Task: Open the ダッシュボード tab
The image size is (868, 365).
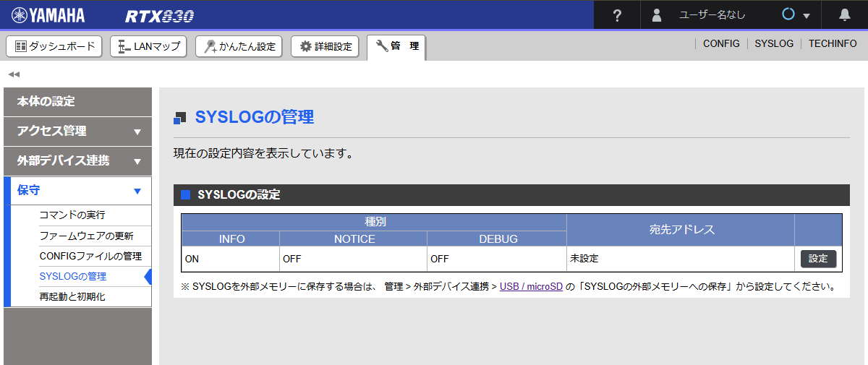Action: point(55,46)
